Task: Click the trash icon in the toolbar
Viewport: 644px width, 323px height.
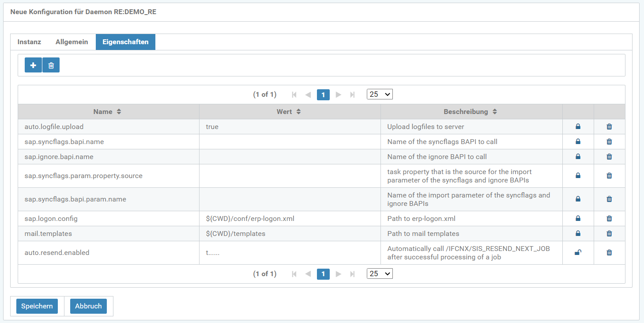Action: point(51,65)
